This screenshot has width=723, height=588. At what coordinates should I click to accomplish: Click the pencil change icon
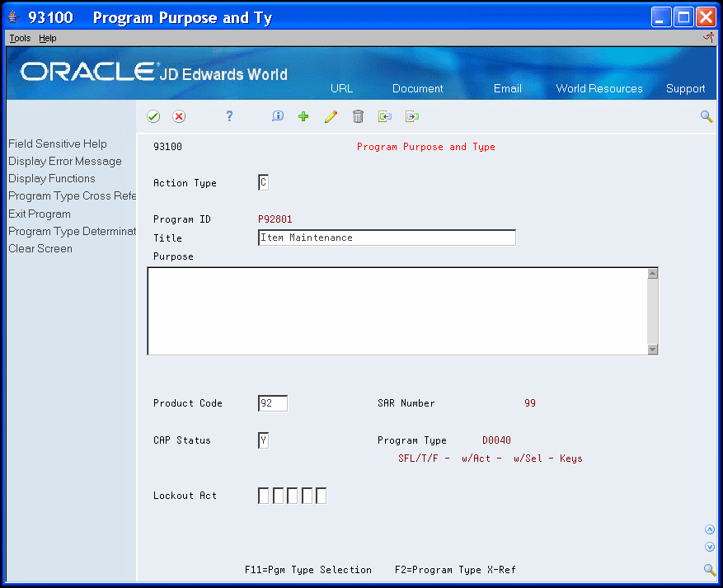[331, 116]
